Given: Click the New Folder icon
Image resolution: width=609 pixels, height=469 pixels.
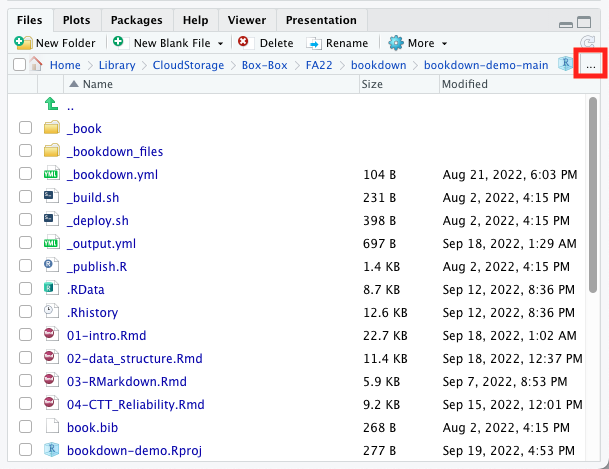Looking at the screenshot, I should (23, 43).
